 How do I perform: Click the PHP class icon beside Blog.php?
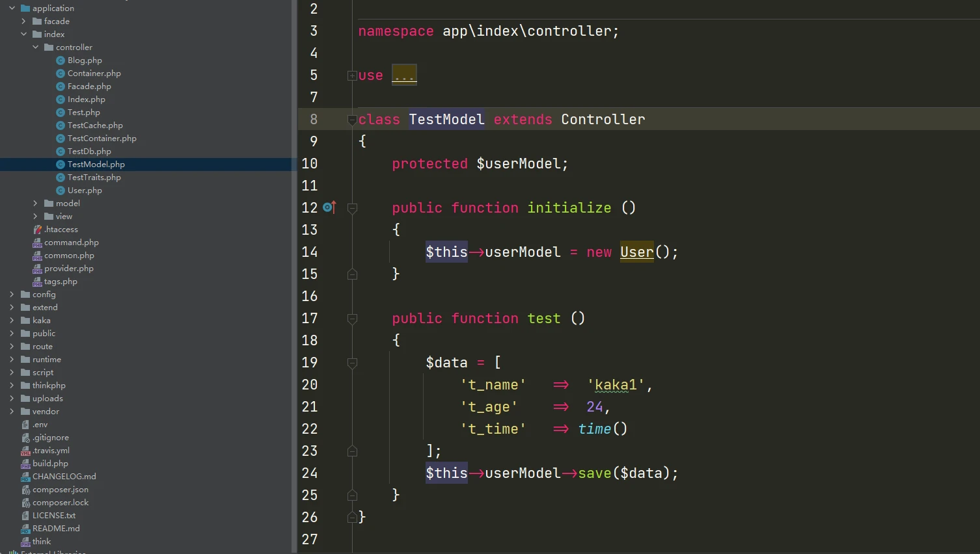click(61, 60)
